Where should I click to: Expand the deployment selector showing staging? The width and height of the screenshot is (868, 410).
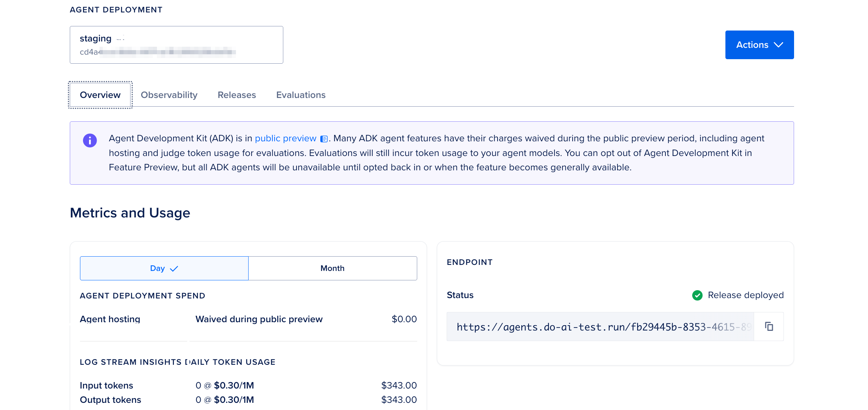176,45
